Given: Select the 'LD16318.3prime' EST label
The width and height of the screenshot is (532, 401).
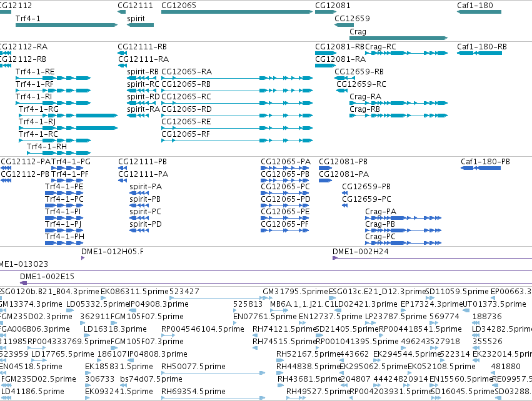Looking at the screenshot, I should point(116,329).
